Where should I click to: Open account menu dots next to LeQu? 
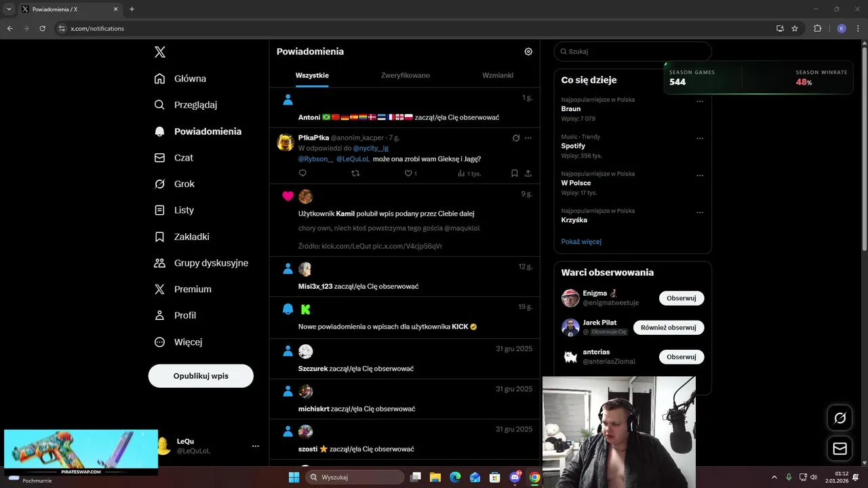coord(256,446)
